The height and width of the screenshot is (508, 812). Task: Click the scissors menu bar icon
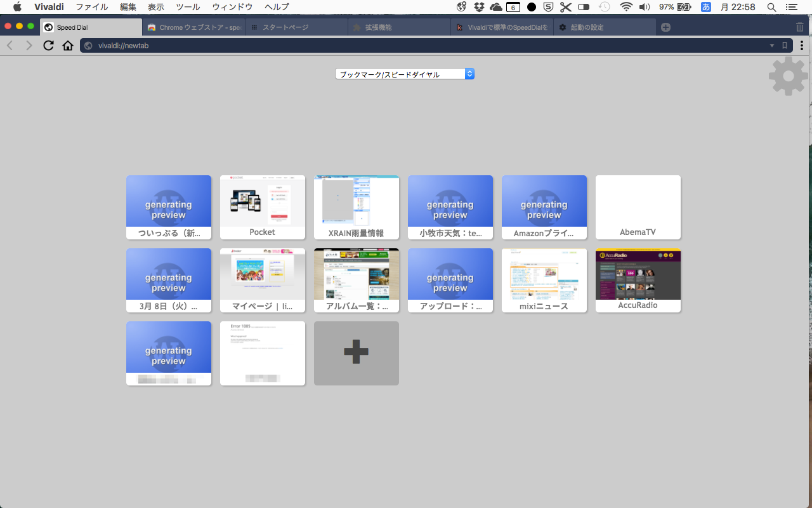point(565,7)
